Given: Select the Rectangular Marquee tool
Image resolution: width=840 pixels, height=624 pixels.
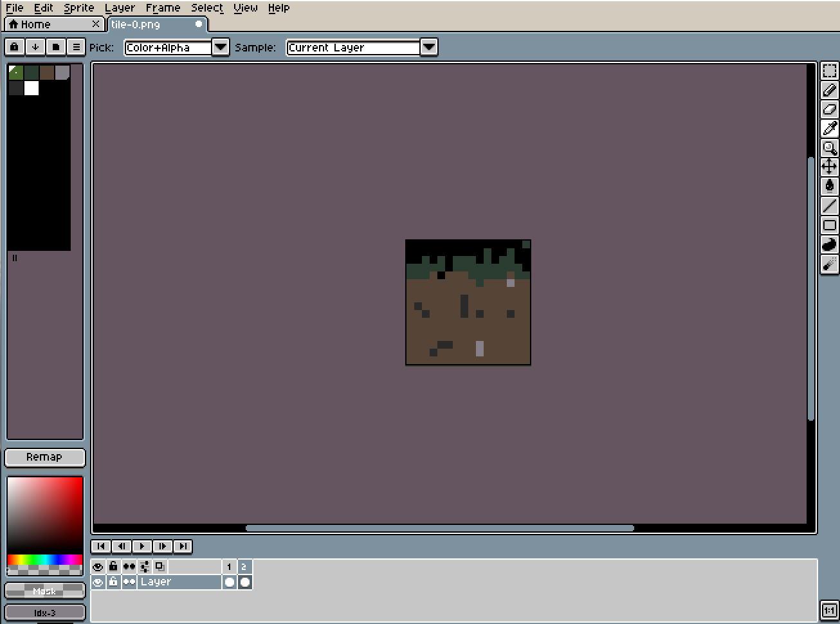Looking at the screenshot, I should tap(830, 71).
